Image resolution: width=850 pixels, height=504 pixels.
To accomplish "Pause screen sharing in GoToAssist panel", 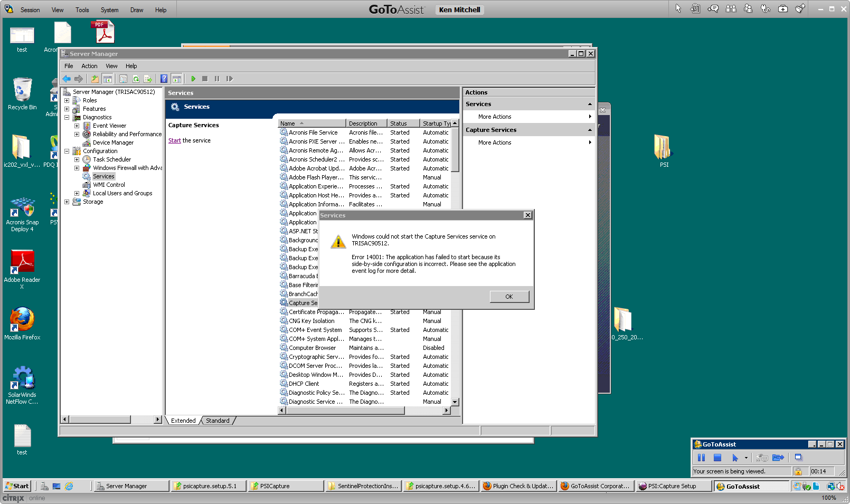I will (701, 458).
